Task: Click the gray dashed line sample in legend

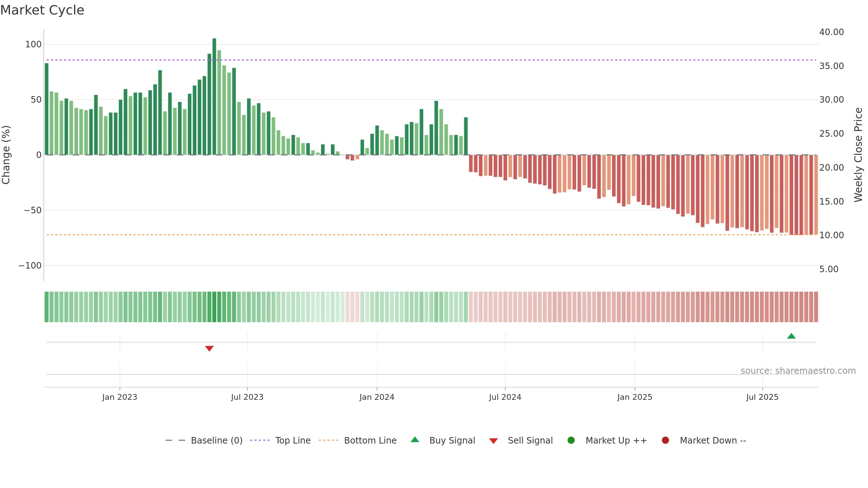Action: click(x=175, y=440)
